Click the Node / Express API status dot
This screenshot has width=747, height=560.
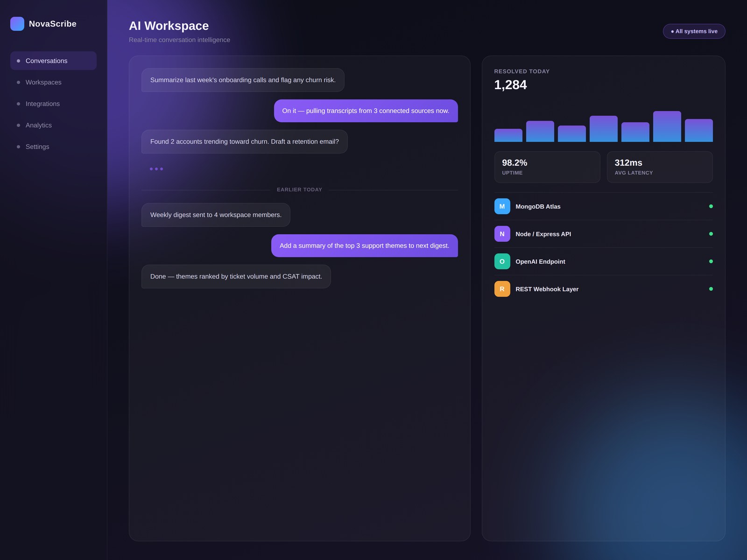pos(711,234)
